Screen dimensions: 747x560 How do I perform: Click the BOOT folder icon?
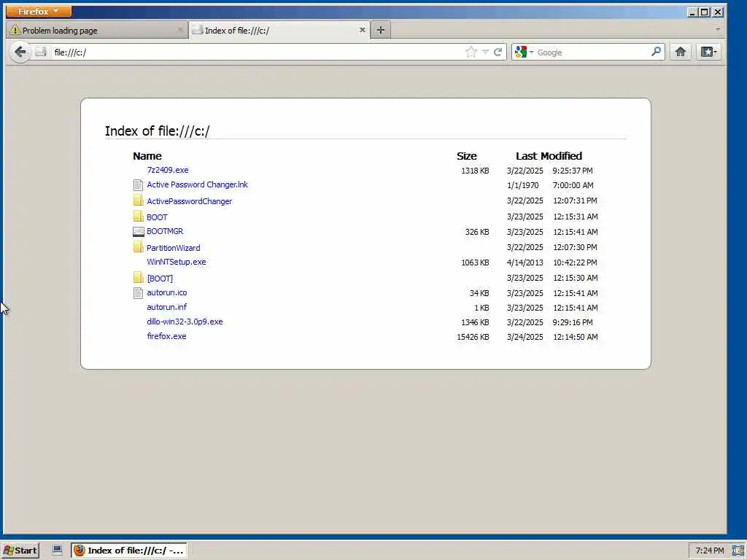(138, 216)
